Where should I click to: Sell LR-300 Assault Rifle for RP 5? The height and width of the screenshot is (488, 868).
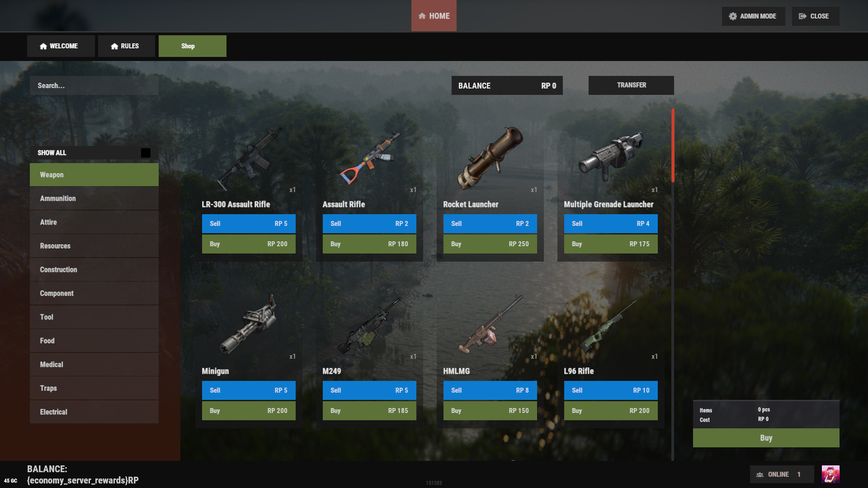[248, 223]
